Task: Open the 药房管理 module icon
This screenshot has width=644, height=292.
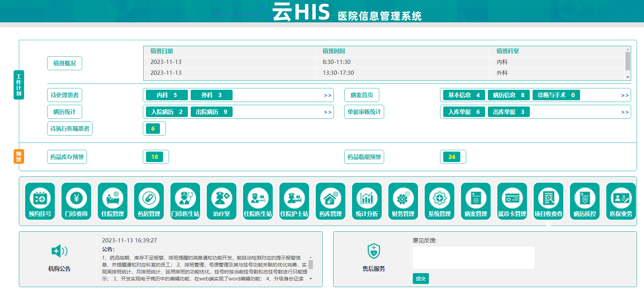Action: (149, 201)
